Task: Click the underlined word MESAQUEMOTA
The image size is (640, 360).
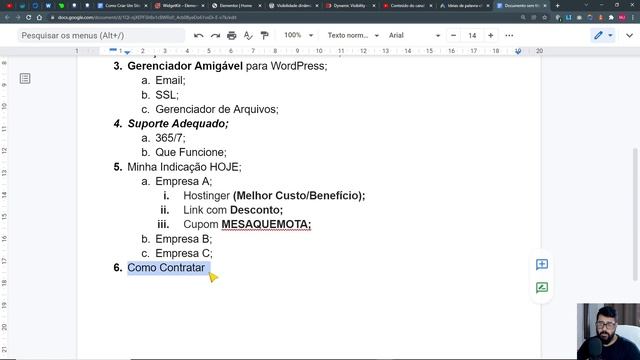Action: pos(266,224)
